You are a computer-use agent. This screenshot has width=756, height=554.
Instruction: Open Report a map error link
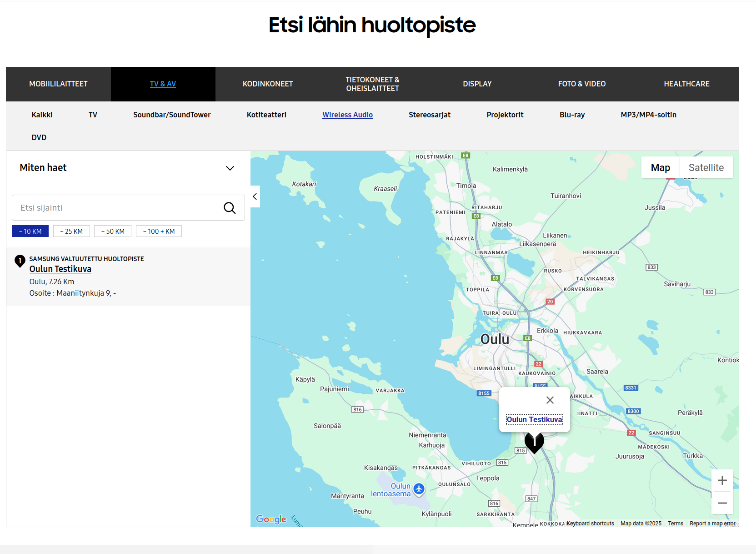[712, 524]
